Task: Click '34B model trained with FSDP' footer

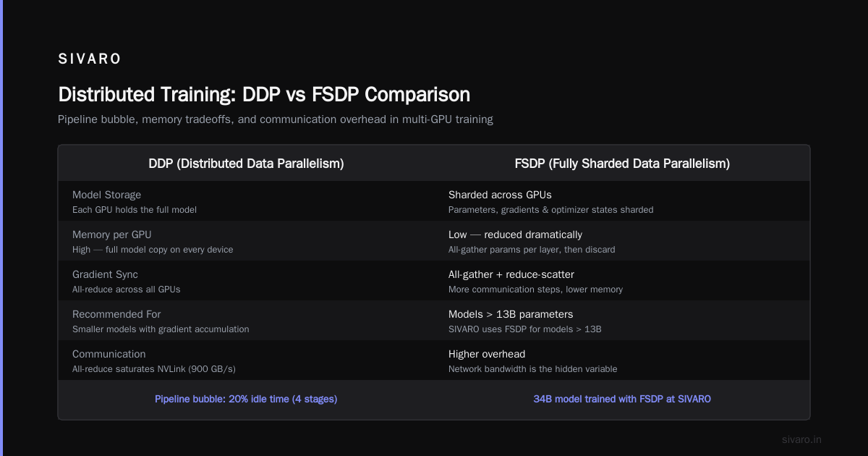Action: (622, 399)
